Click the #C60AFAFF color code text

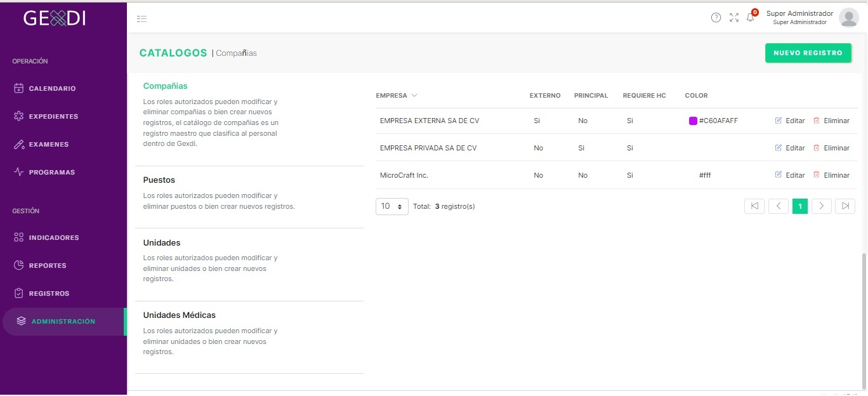(x=718, y=121)
